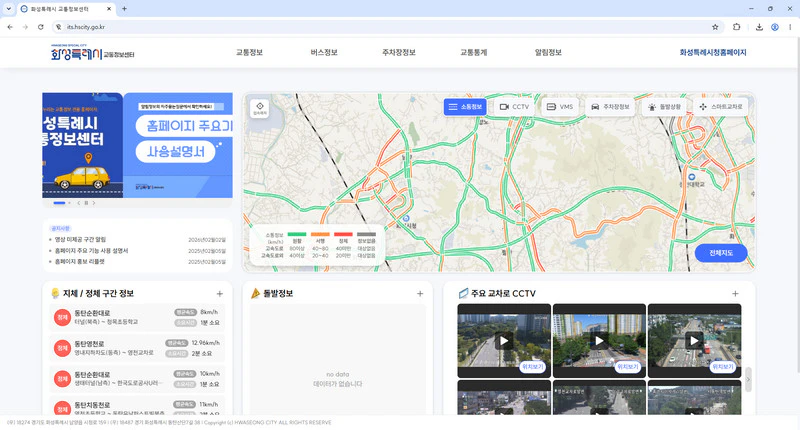The image size is (800, 430).
Task: Expand the 주요 교차로 CCTV panel plus
Action: pyautogui.click(x=735, y=293)
